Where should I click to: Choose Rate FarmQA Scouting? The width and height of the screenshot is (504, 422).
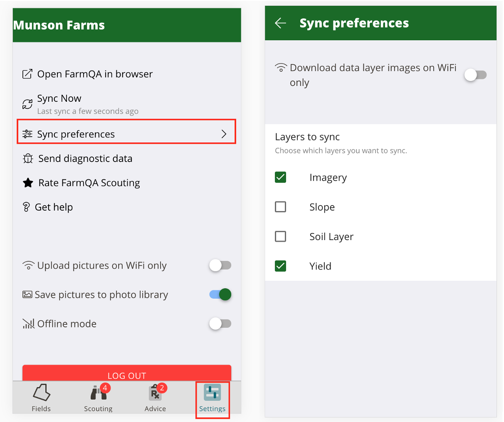click(x=89, y=183)
